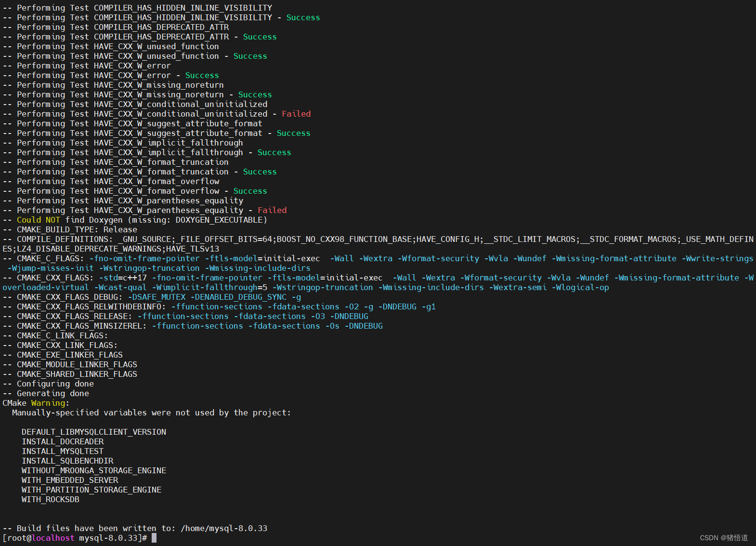Click the 'CMAKE_BUILD_TYPE: Release' line
Viewport: 756px width, 546px height.
click(77, 229)
